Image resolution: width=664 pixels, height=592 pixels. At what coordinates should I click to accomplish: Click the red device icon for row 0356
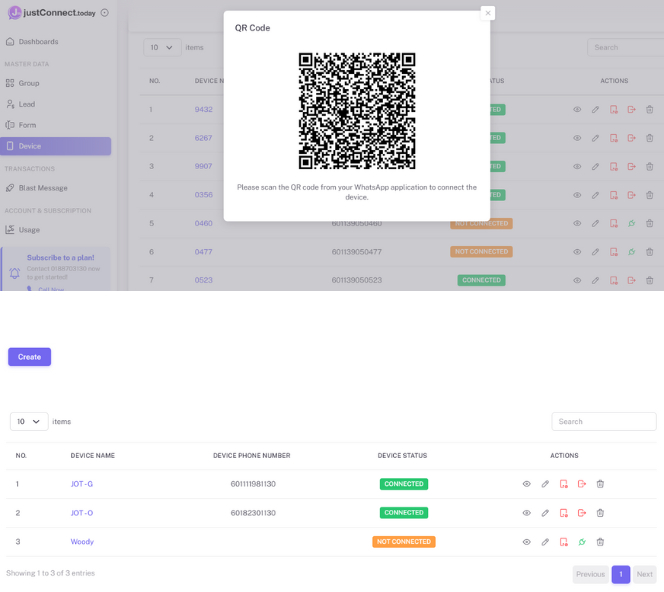pyautogui.click(x=614, y=195)
